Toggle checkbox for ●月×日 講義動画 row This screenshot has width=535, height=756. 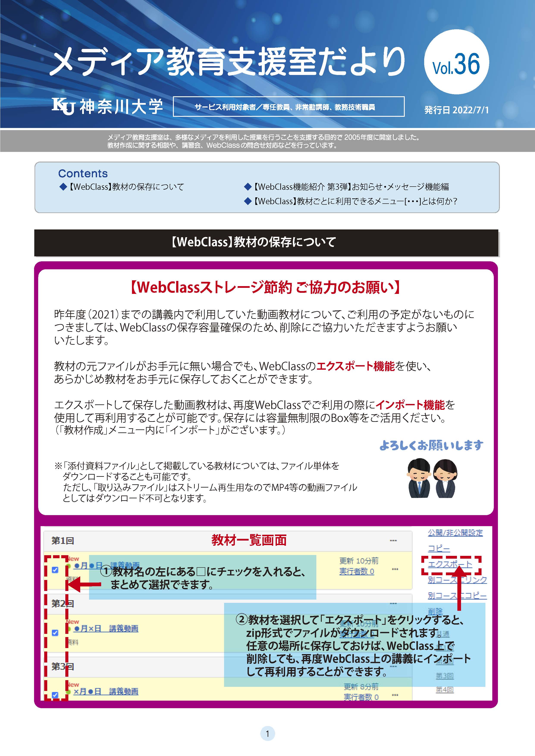55,633
